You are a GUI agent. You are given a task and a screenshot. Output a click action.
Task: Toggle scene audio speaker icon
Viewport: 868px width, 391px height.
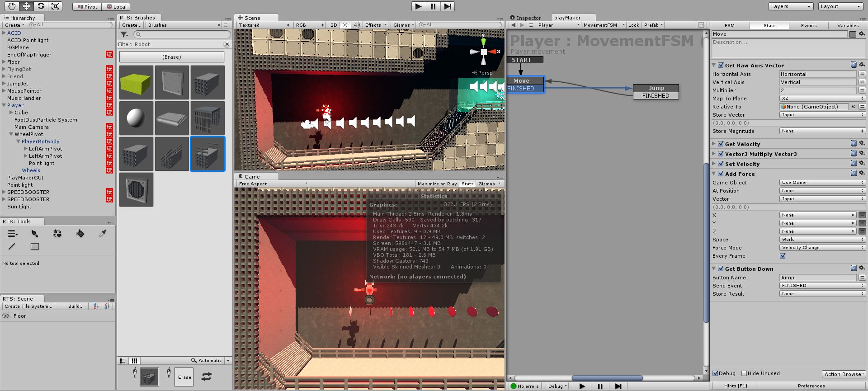(x=357, y=25)
